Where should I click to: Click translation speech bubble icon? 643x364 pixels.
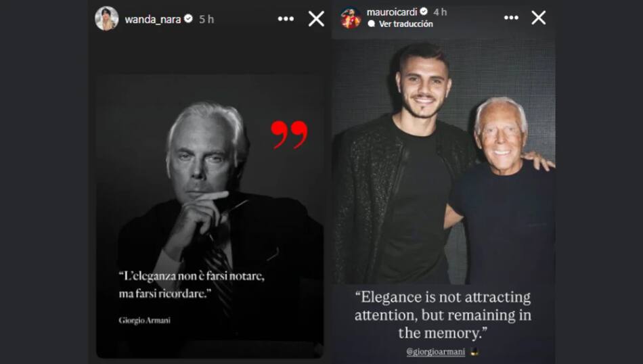pyautogui.click(x=372, y=24)
